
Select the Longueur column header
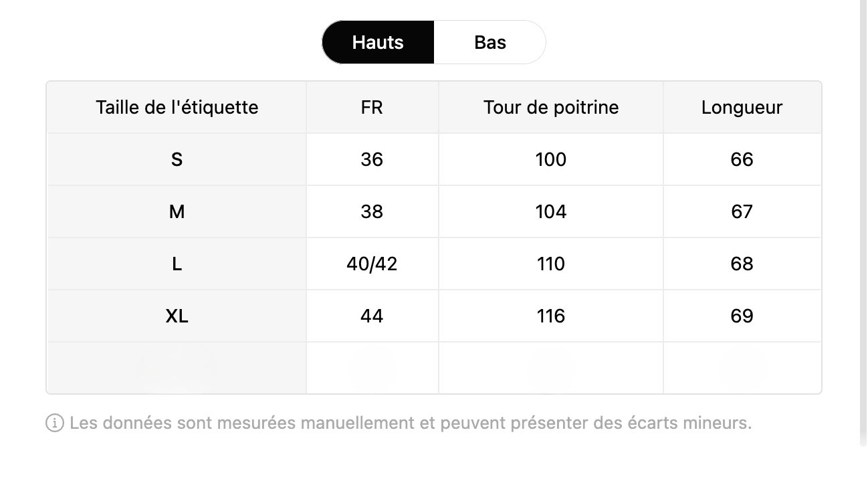click(742, 107)
